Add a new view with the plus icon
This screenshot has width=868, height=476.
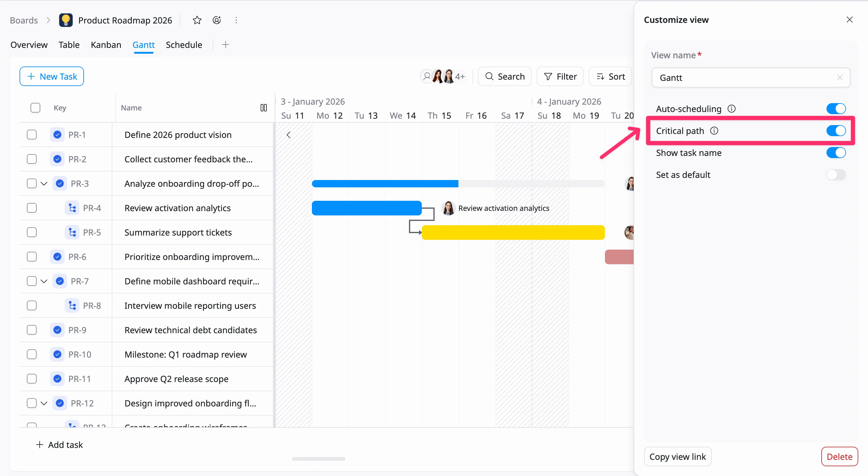click(x=226, y=45)
